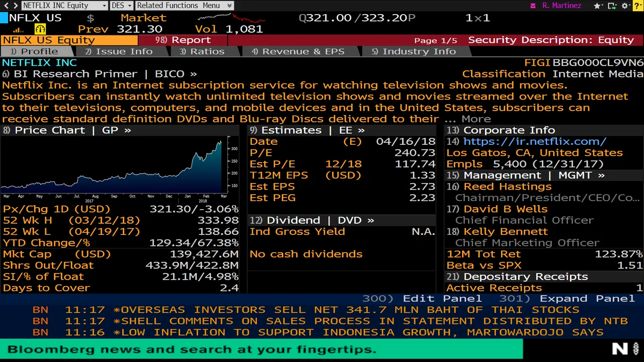Open the low inflation Indonesia growth headline
Screen dimensions: 644x362
318,332
